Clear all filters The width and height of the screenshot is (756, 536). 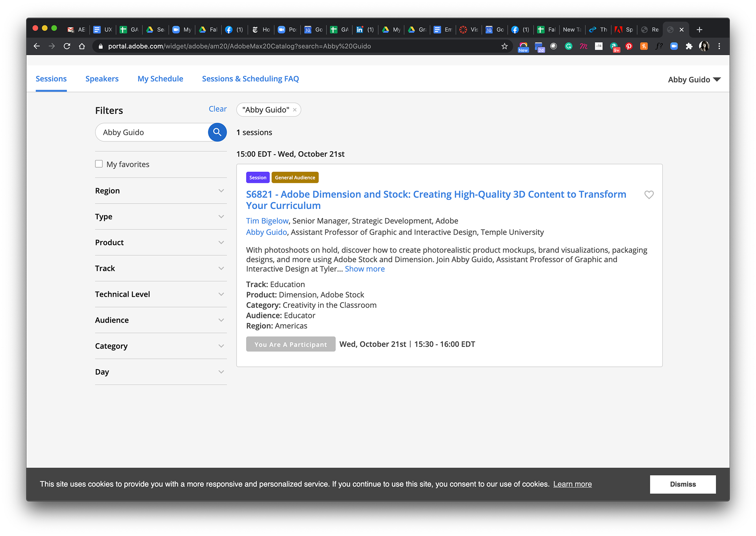(218, 109)
